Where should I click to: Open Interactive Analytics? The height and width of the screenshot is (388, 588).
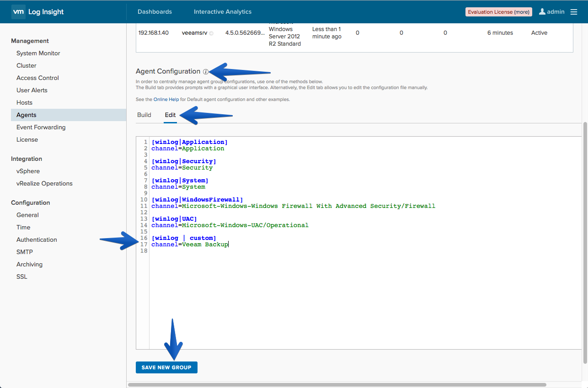point(223,11)
